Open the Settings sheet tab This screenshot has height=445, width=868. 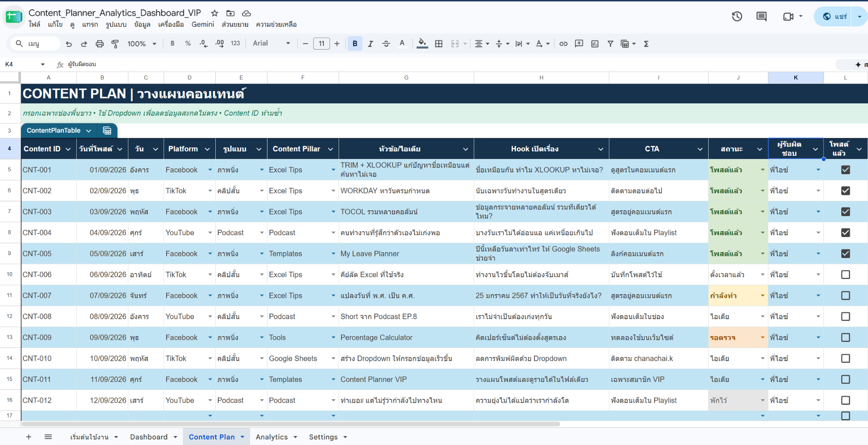[x=323, y=437]
